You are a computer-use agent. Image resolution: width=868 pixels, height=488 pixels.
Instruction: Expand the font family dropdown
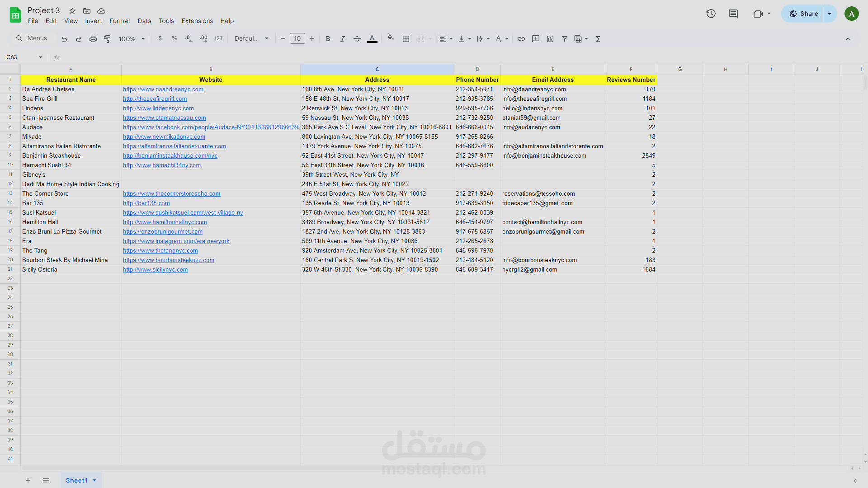(251, 39)
